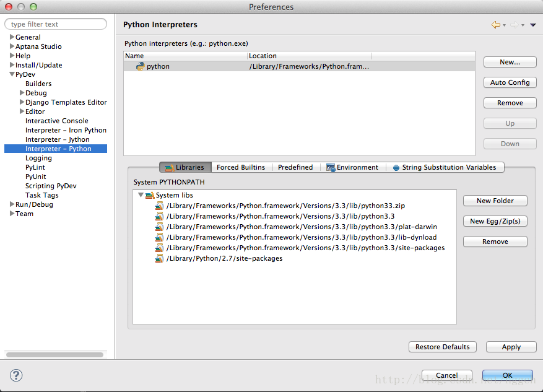Select Task Tags item

(42, 195)
